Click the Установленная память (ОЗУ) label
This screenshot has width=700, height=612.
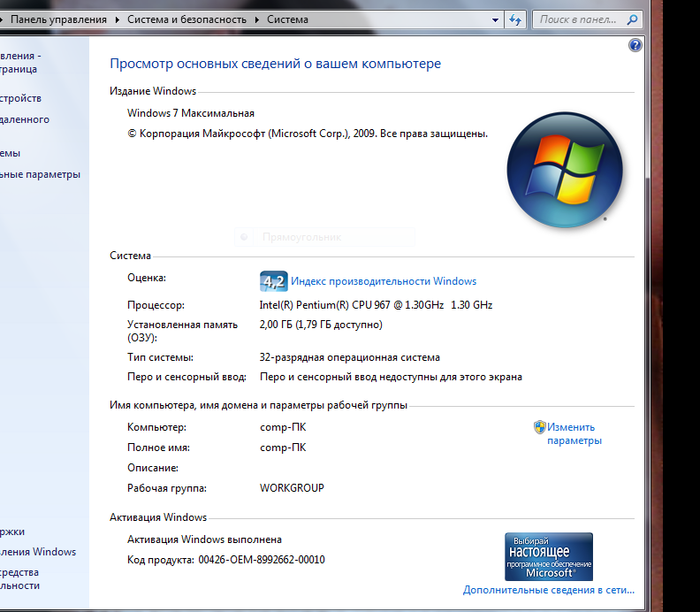pyautogui.click(x=182, y=331)
